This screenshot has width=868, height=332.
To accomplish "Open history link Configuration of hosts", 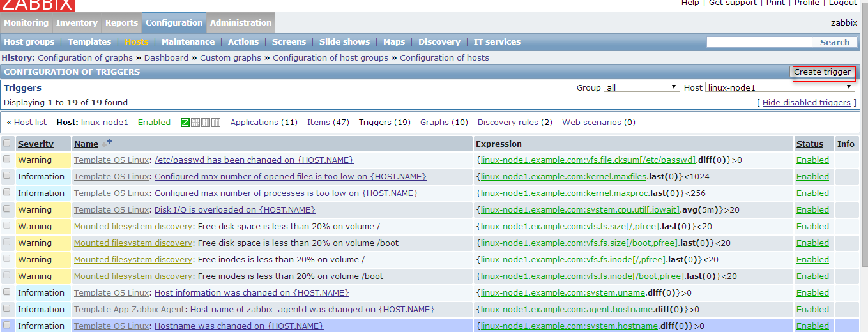I will click(445, 57).
